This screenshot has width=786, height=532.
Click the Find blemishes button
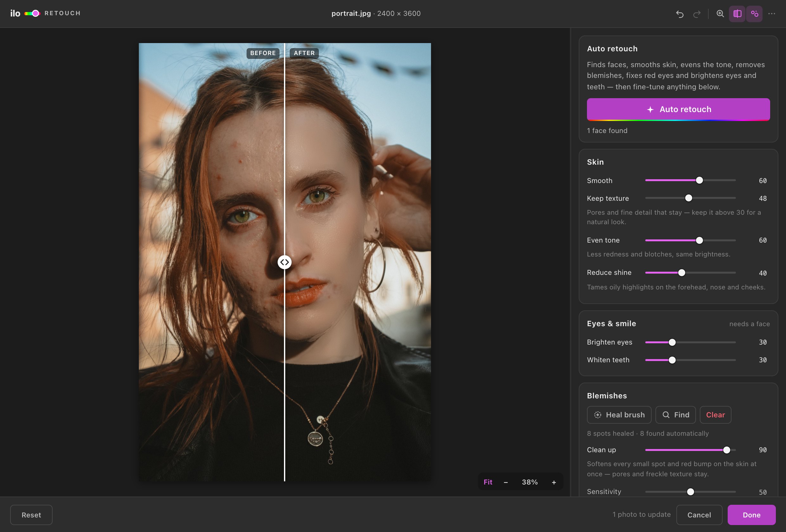click(x=675, y=415)
